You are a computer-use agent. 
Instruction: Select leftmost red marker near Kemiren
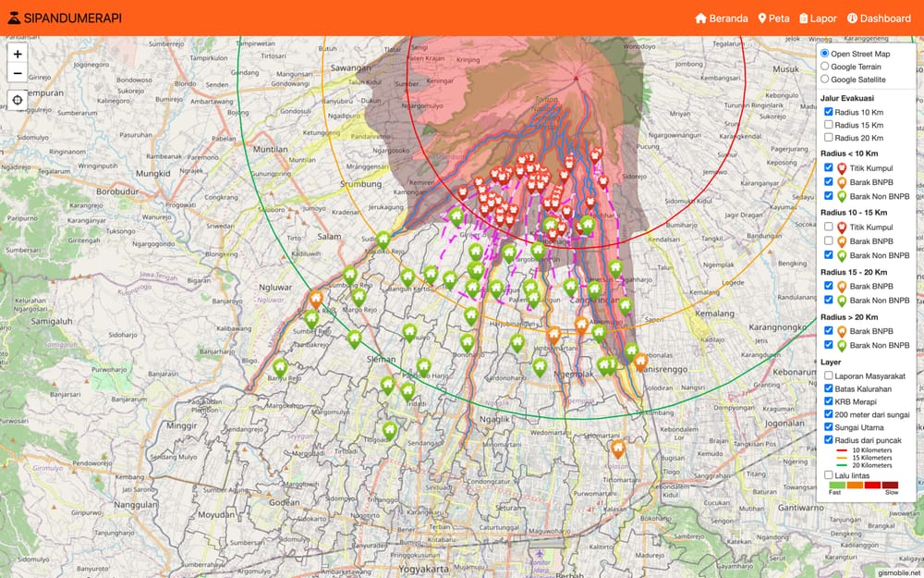pos(463,193)
